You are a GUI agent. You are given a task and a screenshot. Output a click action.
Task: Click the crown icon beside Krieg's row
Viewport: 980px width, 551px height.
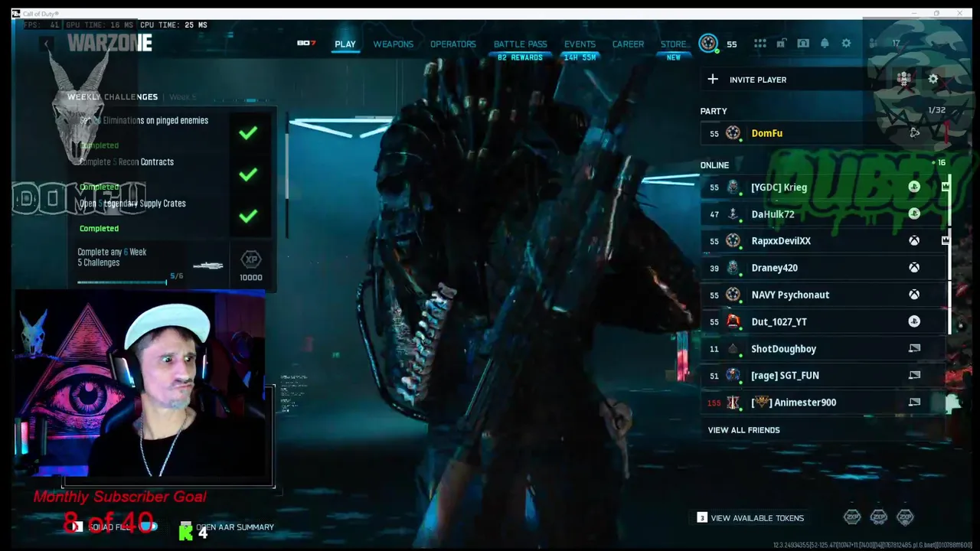coord(946,187)
